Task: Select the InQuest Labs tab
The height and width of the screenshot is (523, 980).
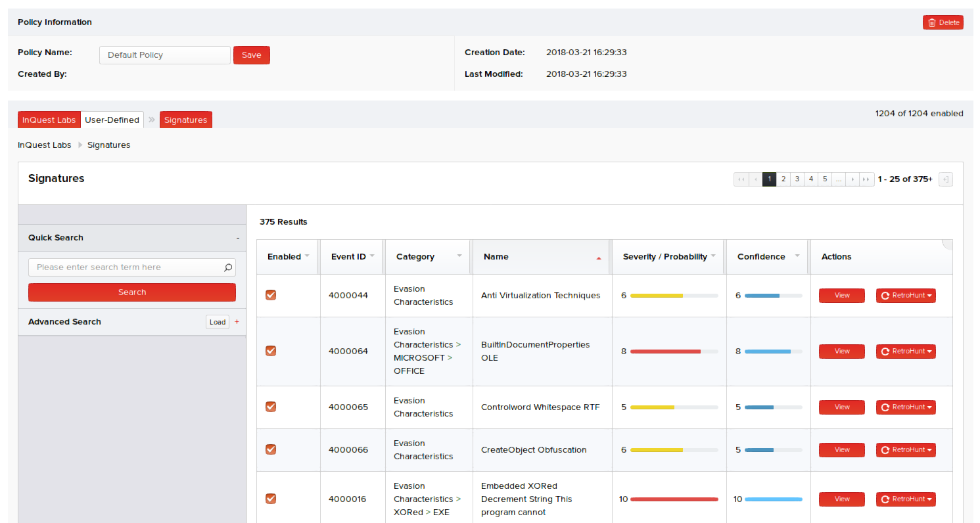Action: click(x=49, y=120)
